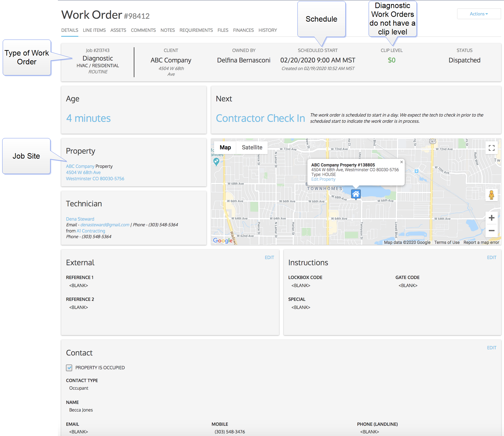Zoom in the map with plus button

coord(491,218)
